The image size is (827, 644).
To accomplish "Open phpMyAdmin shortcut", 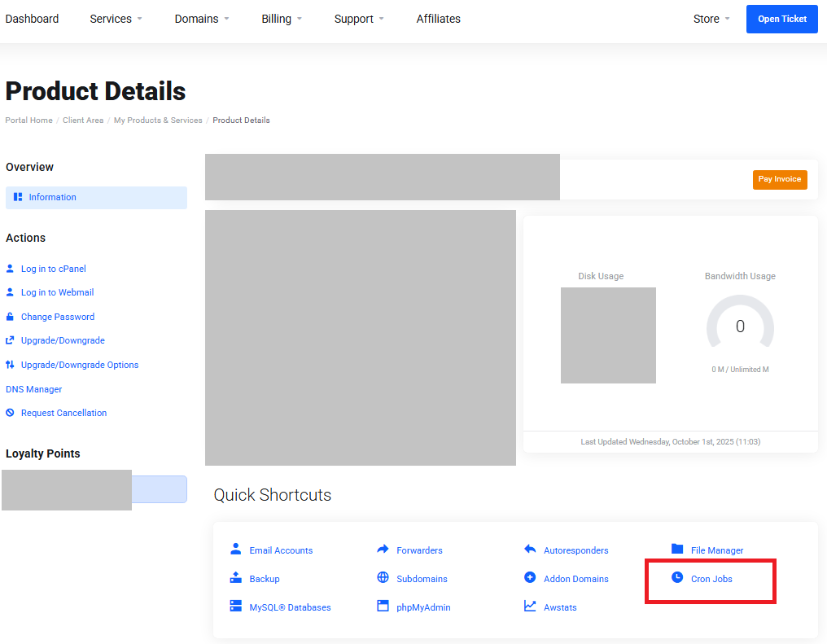I will (423, 607).
